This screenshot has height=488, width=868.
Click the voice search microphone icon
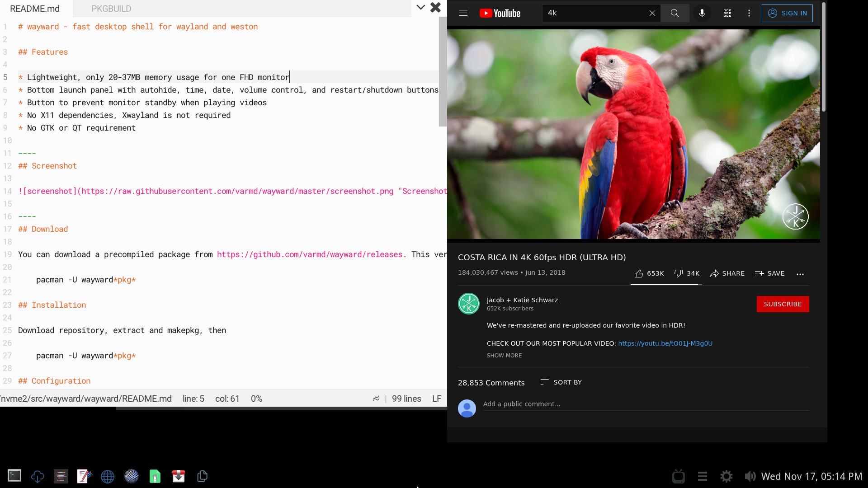tap(702, 13)
